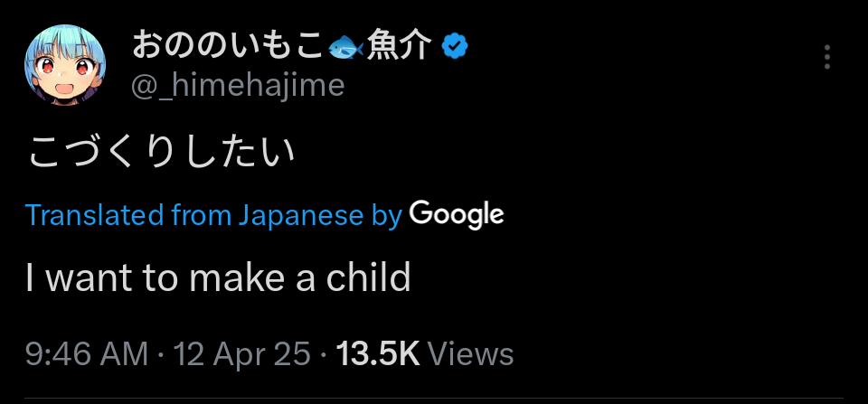Open the blue-haired anime avatar picture

point(64,64)
